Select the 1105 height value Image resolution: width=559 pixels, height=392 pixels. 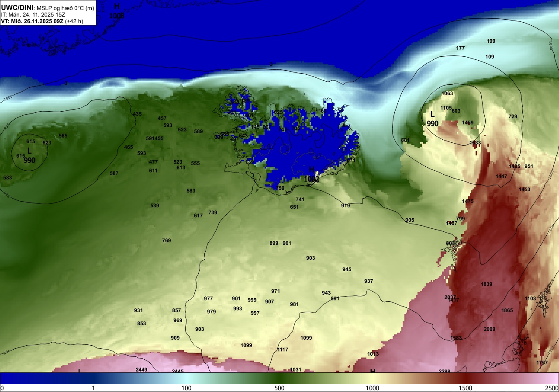(446, 108)
